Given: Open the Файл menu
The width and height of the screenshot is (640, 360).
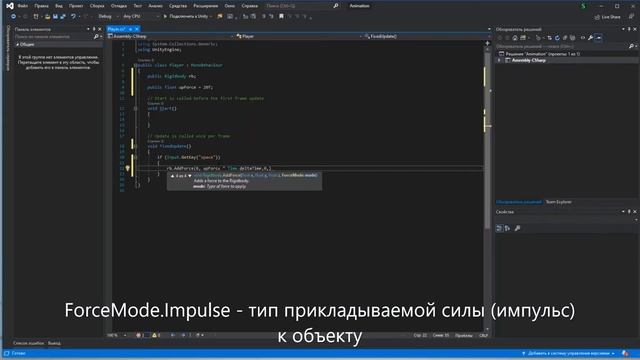Looking at the screenshot, I should coord(22,6).
